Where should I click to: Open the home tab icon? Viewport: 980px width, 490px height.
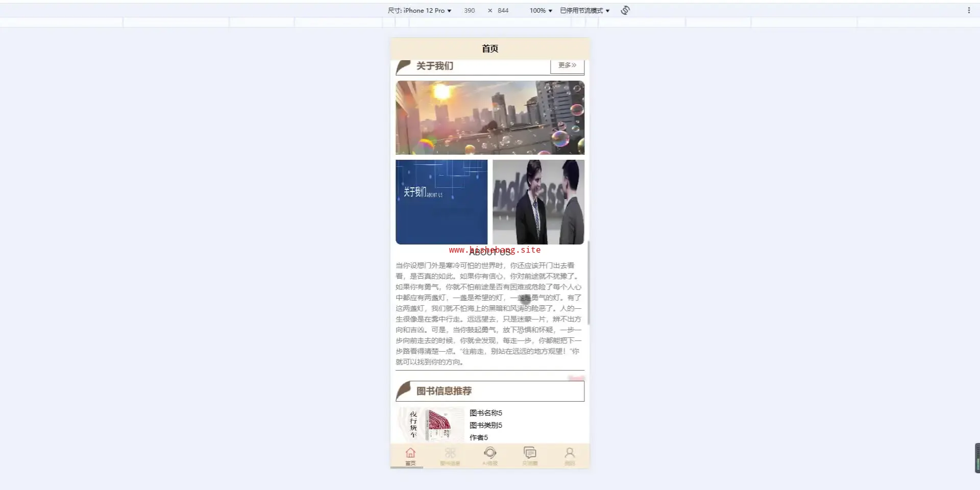(410, 456)
